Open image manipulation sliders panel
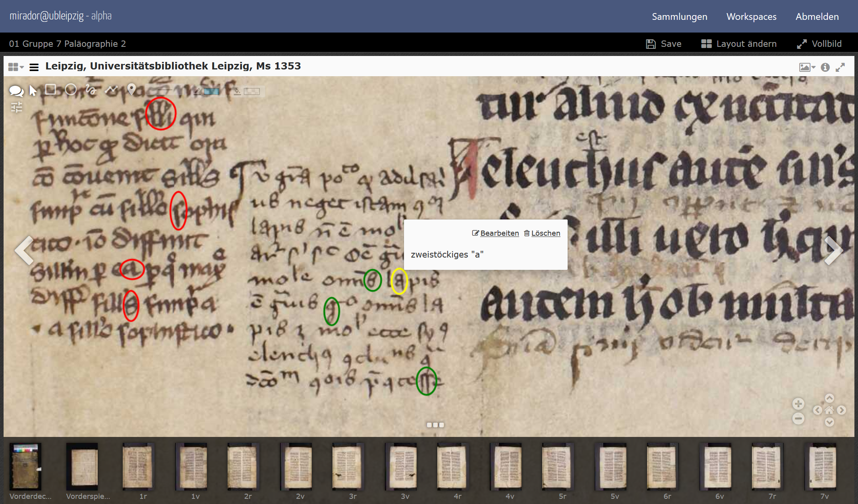 17,107
